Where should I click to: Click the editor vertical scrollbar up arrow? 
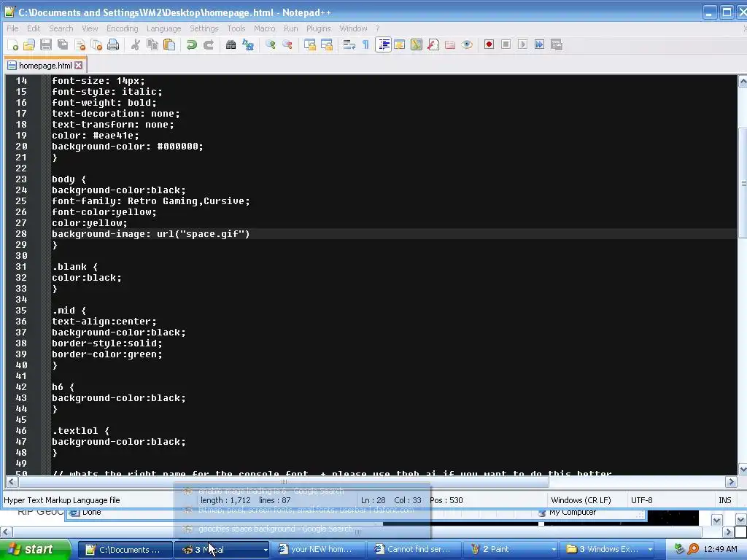(743, 82)
